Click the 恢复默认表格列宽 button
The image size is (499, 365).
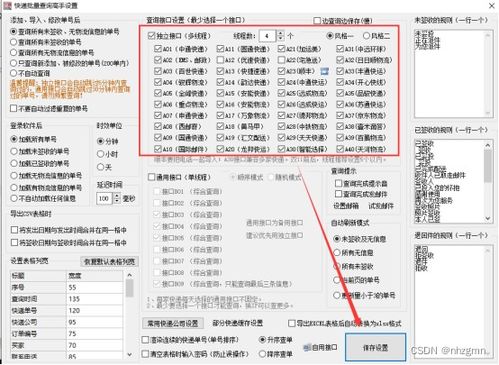(109, 262)
